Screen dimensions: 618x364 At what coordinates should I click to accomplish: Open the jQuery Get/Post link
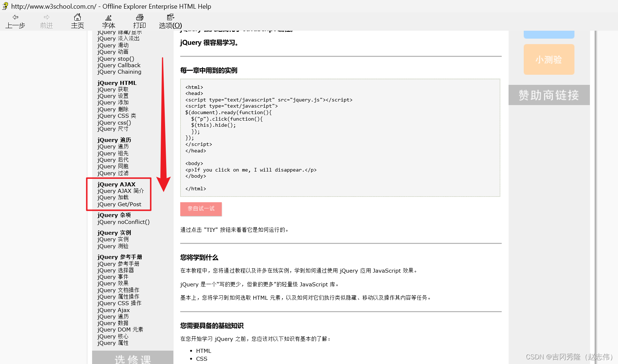point(119,204)
